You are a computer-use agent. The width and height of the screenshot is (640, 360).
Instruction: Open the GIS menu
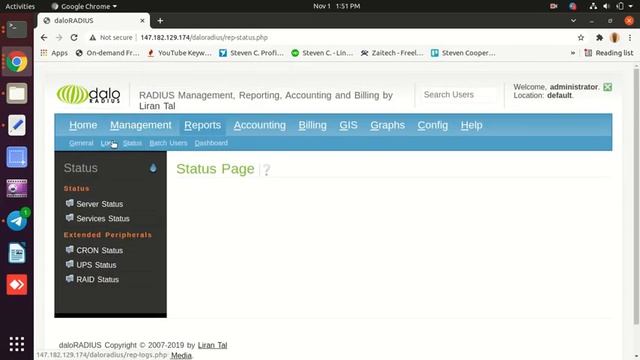349,125
